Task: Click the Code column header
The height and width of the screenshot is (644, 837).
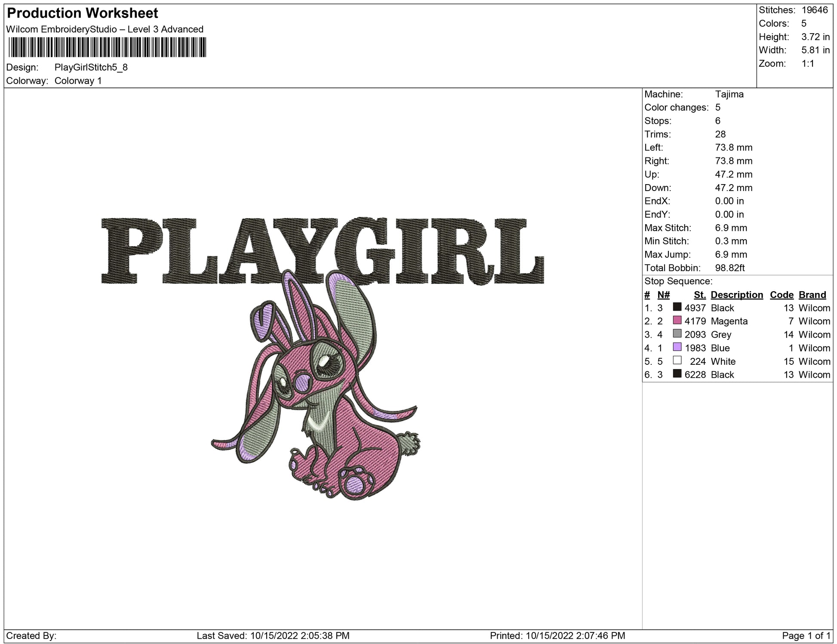Action: coord(781,295)
